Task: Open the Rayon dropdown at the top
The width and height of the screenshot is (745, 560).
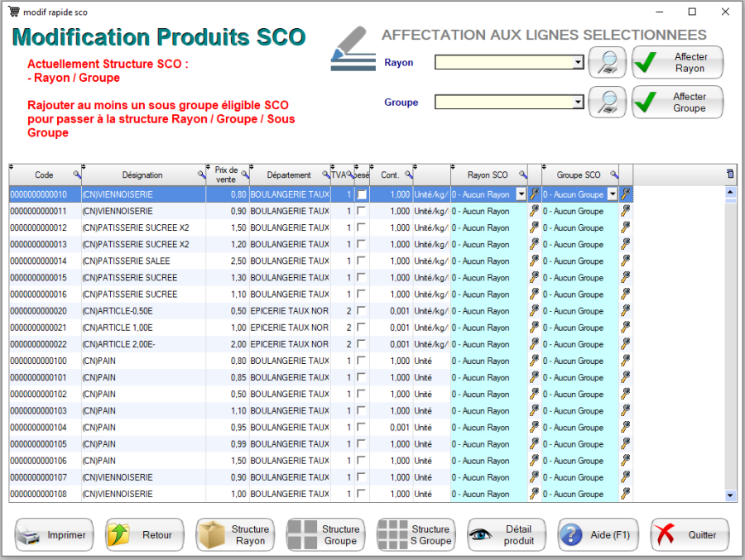Action: point(578,63)
